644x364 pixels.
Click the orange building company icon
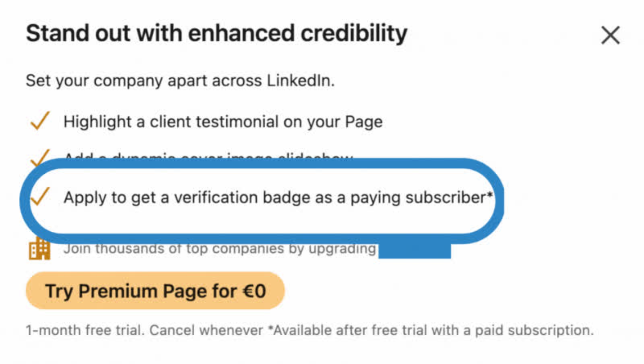pos(40,249)
